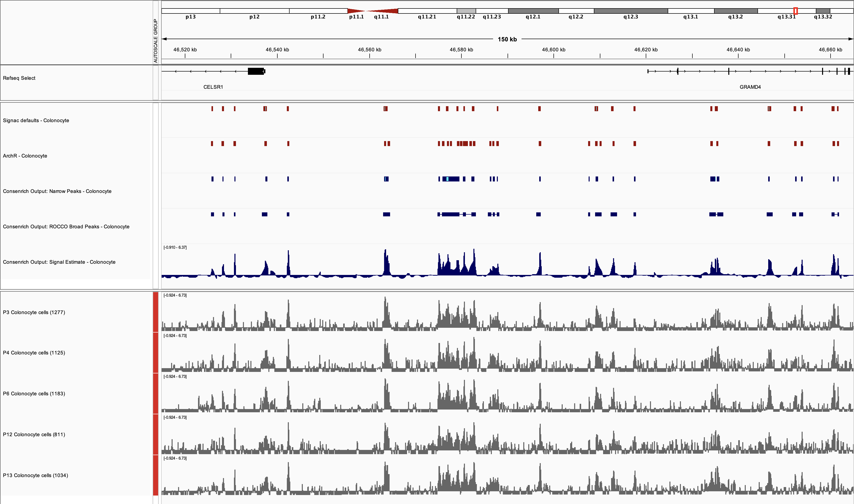Select P6 Colonocyte cells (1183) track
Screen dimensions: 854x504
point(34,394)
